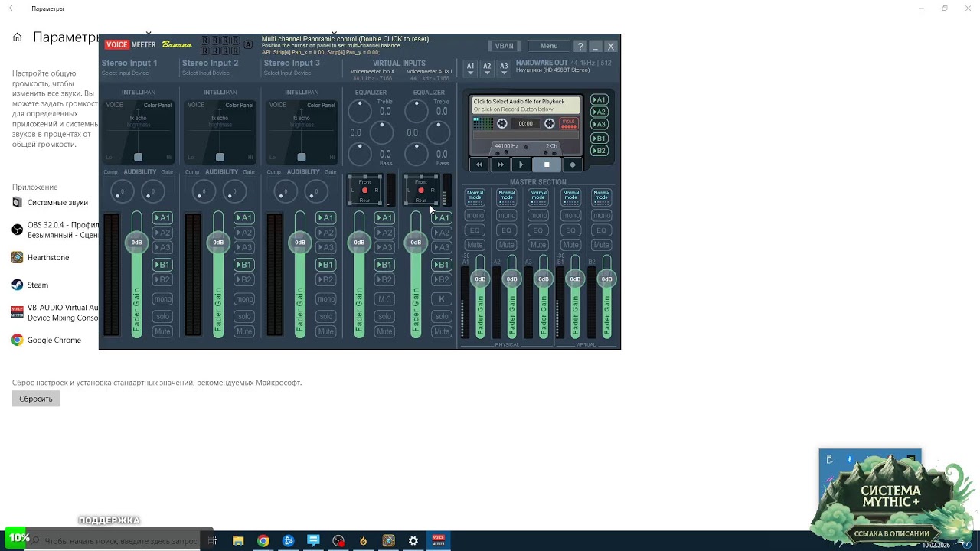Click the Stereo Input 1 fader knob

pyautogui.click(x=136, y=243)
